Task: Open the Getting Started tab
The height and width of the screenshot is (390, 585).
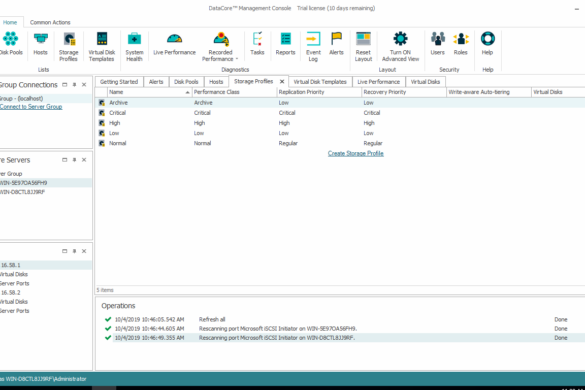Action: coord(119,82)
